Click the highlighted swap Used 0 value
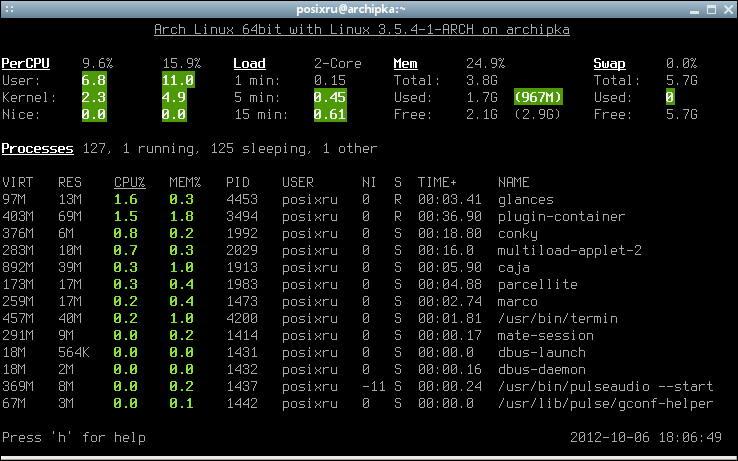The height and width of the screenshot is (461, 738). (670, 97)
